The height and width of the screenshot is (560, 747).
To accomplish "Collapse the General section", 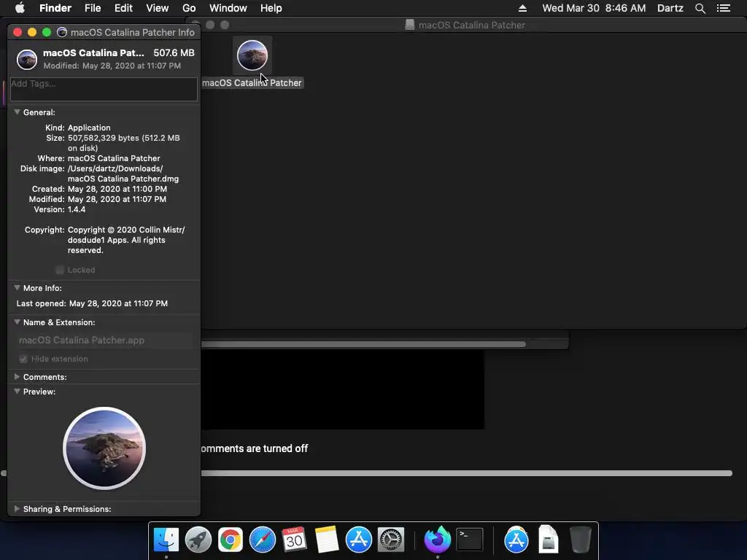I will [x=17, y=112].
